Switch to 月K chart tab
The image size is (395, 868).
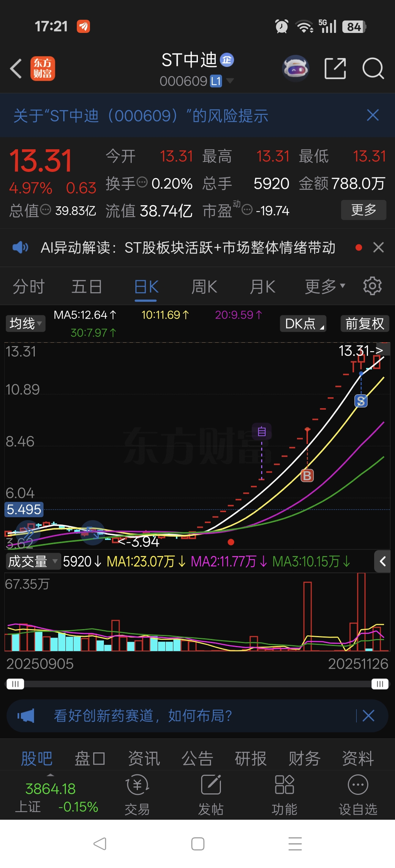263,286
